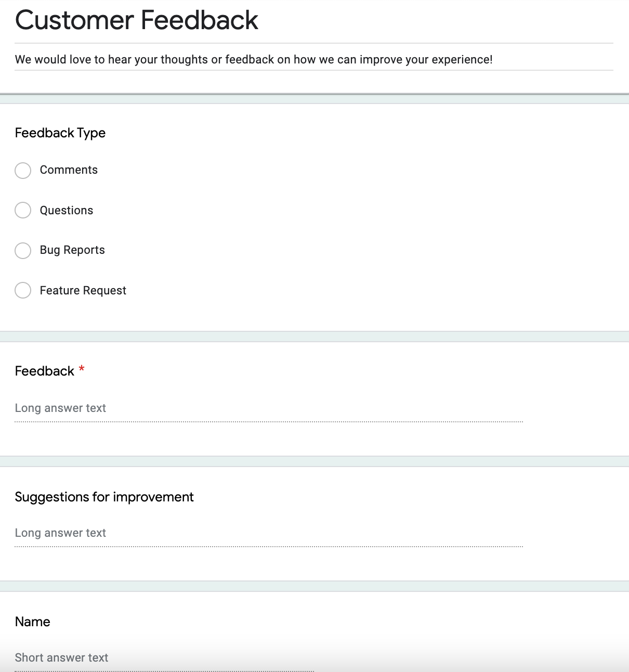Select the Questions radio button
629x672 pixels.
click(x=23, y=210)
